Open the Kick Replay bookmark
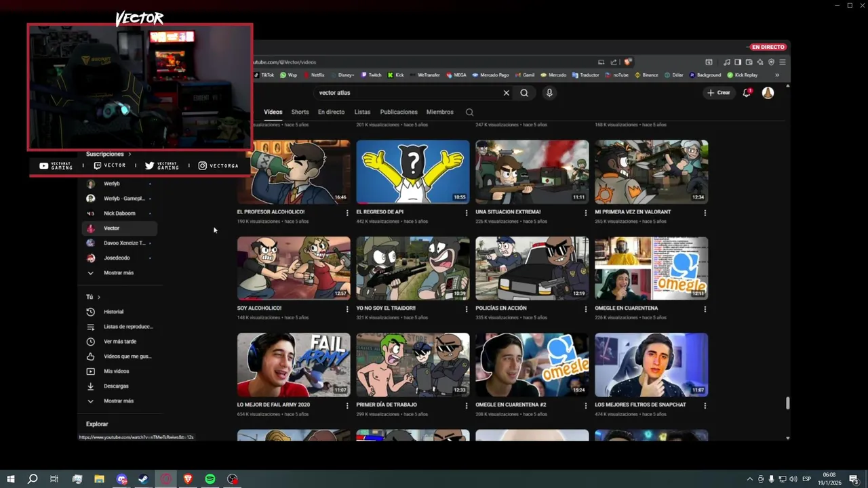This screenshot has height=488, width=868. pyautogui.click(x=743, y=75)
